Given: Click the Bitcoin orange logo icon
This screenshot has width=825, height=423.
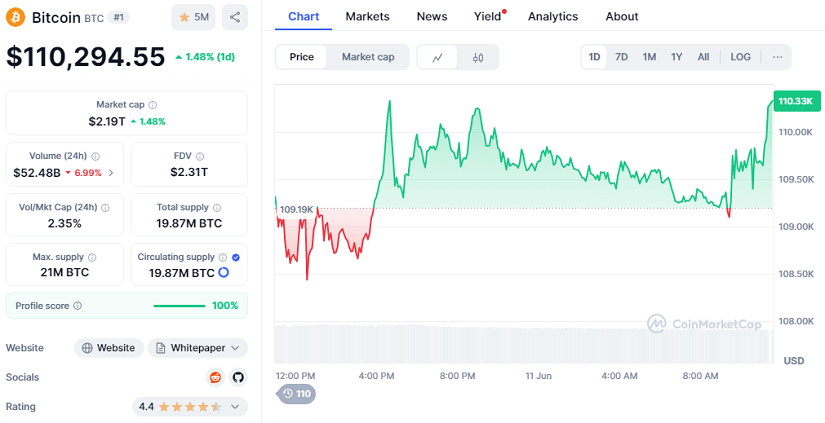Looking at the screenshot, I should (x=15, y=17).
